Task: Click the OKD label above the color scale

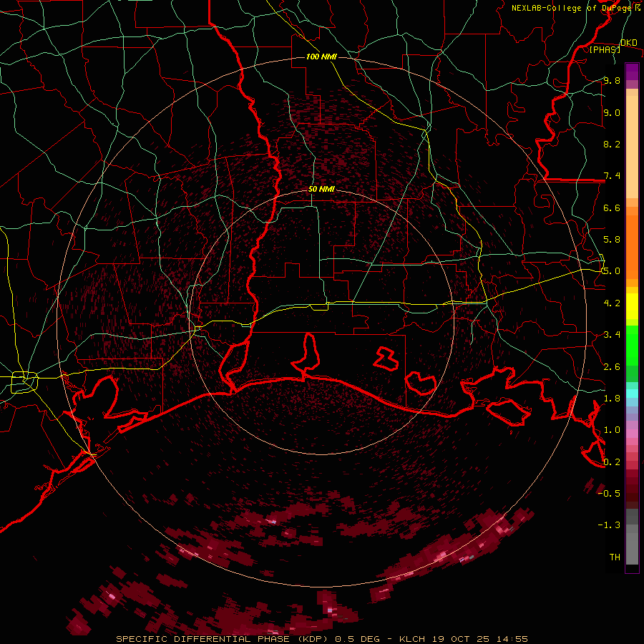Action: (629, 43)
